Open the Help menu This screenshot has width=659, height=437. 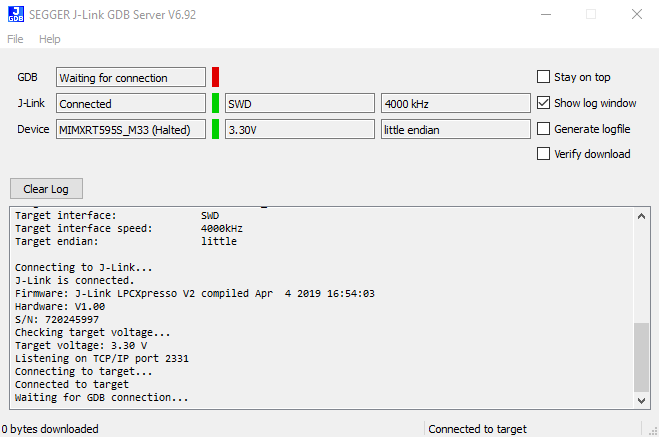[x=50, y=39]
